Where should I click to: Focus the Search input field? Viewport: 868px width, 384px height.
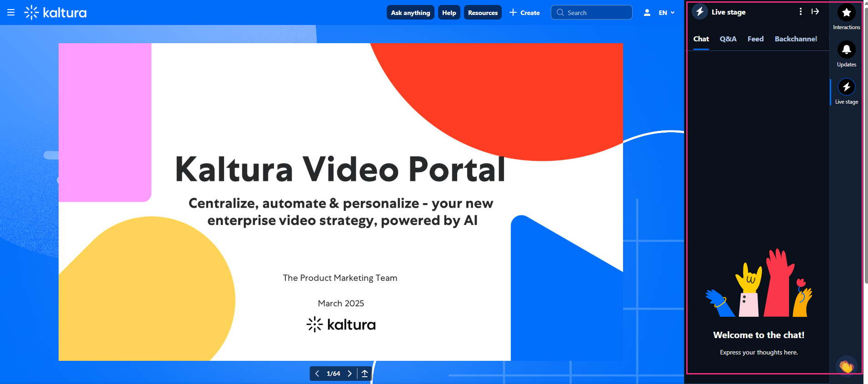tap(591, 13)
